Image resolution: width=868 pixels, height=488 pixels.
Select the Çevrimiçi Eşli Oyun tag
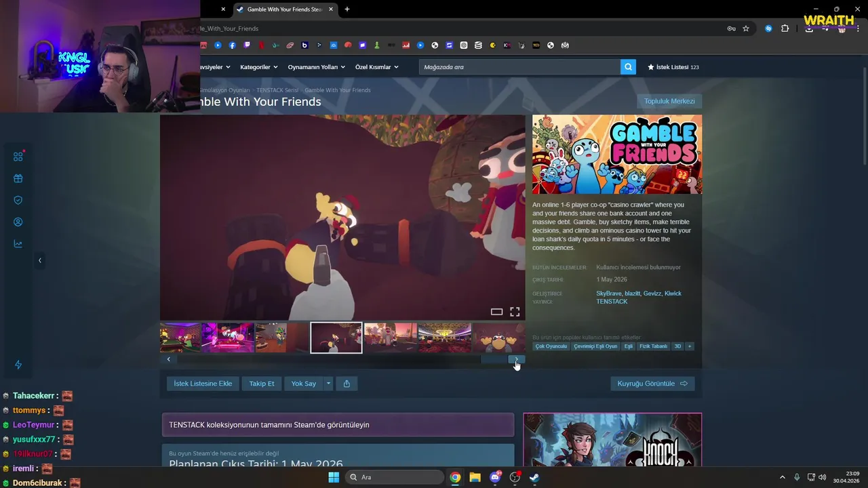coord(595,346)
